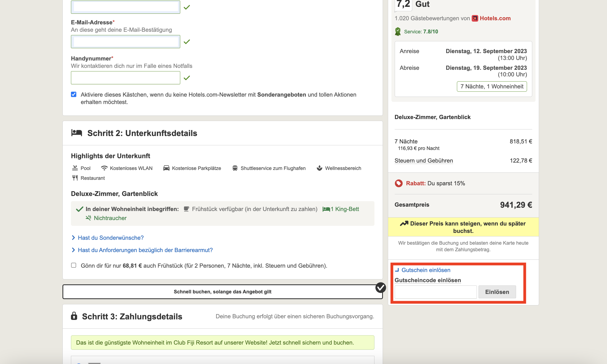Click the Schritt 2: Unterkunftsdetails heading
Viewport: 607px width, 364px height.
click(142, 133)
